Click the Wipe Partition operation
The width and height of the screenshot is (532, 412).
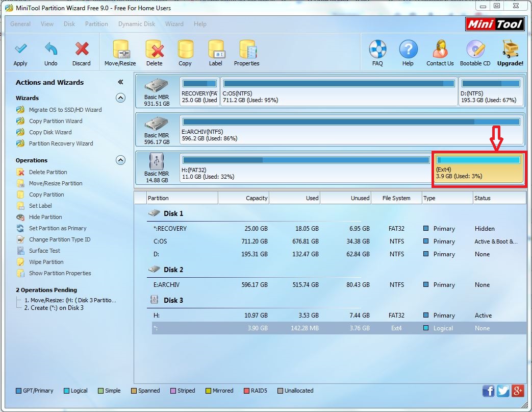click(x=46, y=262)
